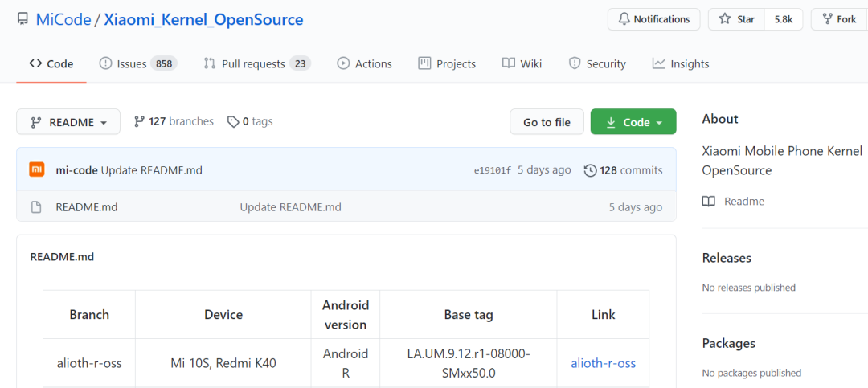Click the 5.8k stargazers count
This screenshot has width=868, height=388.
click(783, 19)
